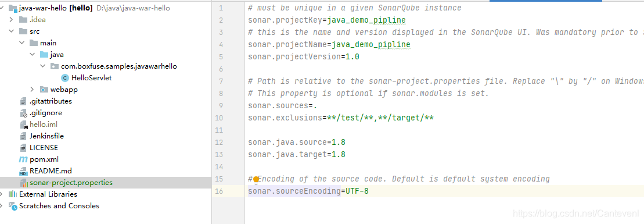Click the sonar.projectKey value java_demo_pipline
This screenshot has height=224, width=644.
[366, 20]
